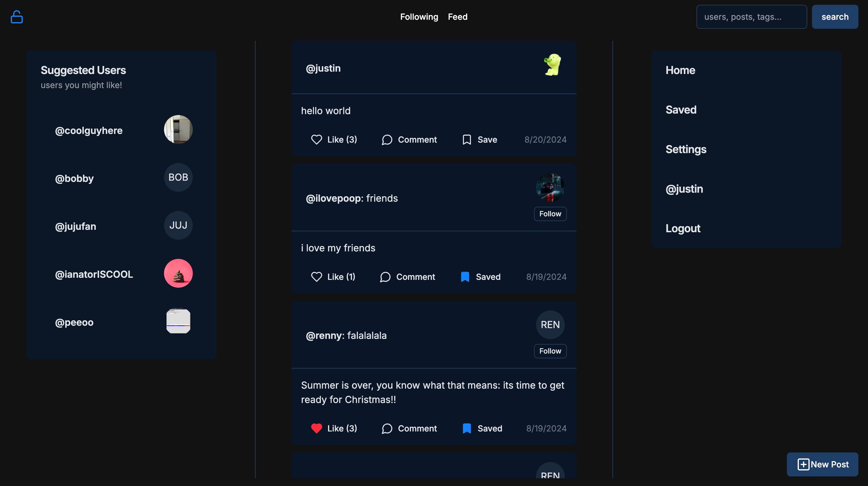Click the New Post icon in bottom-right corner

802,464
